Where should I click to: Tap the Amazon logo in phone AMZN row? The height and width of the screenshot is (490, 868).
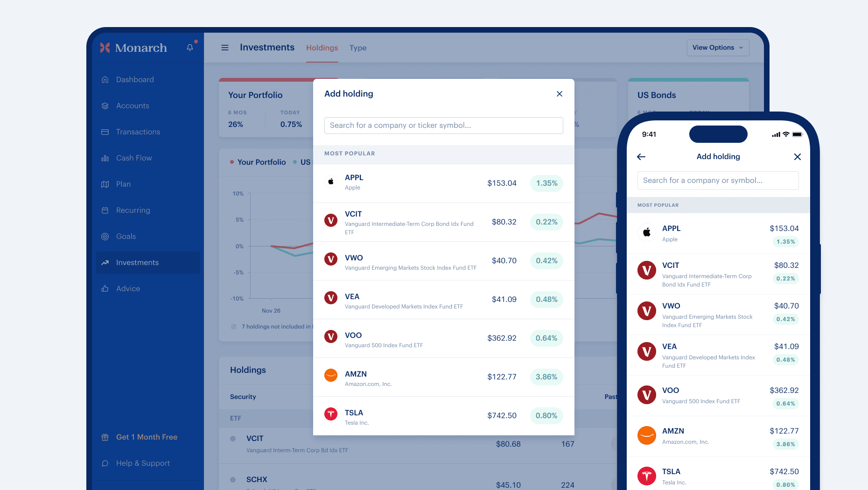[647, 435]
